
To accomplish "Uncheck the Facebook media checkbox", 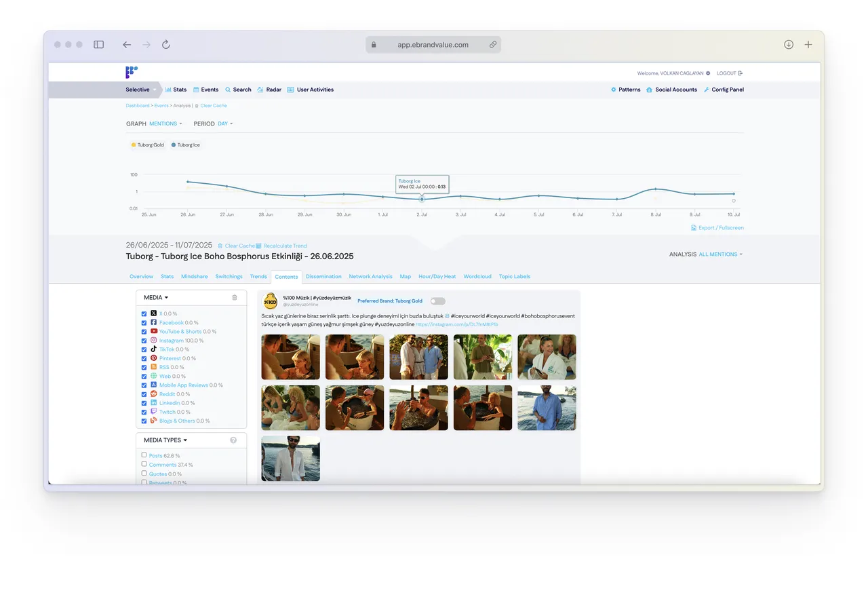I will 144,323.
